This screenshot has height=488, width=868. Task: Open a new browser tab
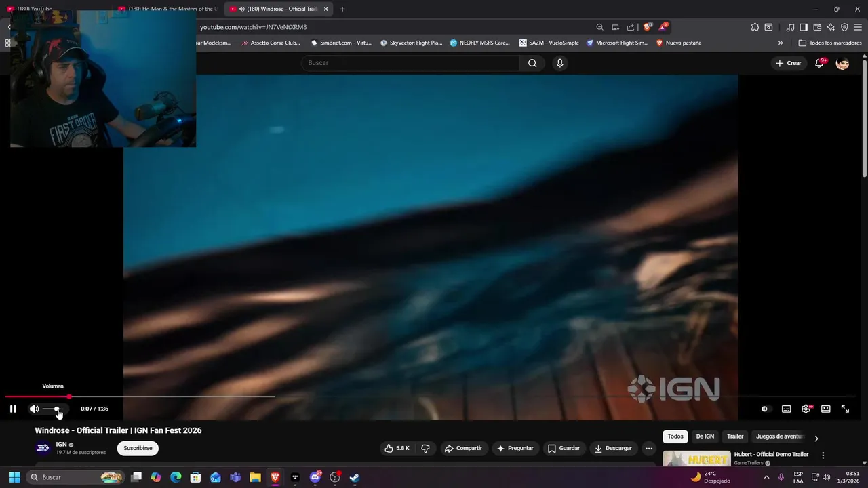pos(342,9)
